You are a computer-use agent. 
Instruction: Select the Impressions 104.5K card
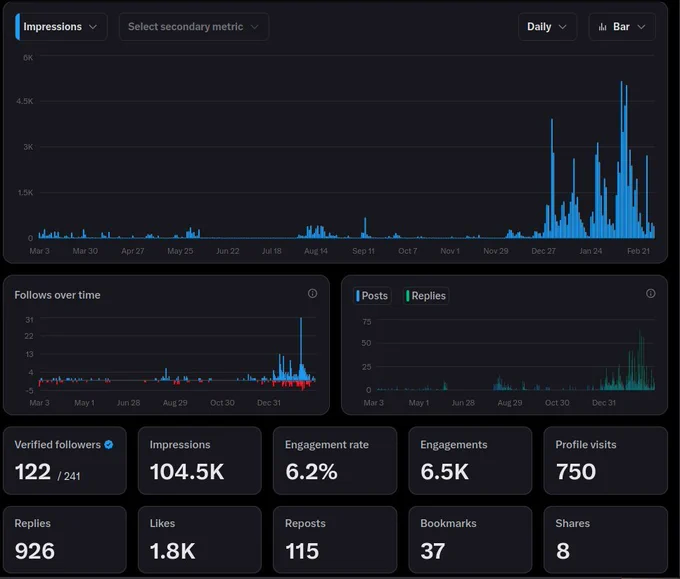pyautogui.click(x=199, y=461)
